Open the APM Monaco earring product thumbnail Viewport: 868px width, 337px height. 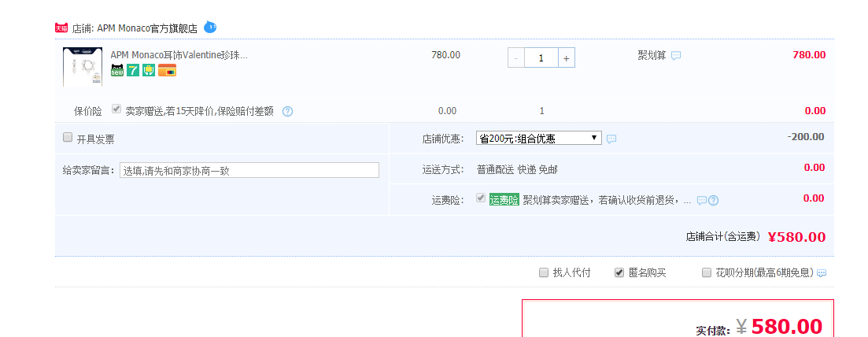pos(83,67)
